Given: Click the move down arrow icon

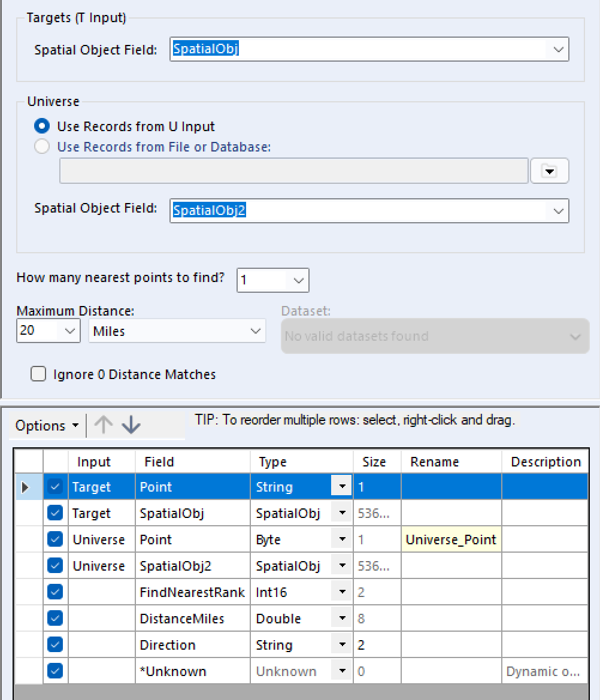Looking at the screenshot, I should [131, 425].
